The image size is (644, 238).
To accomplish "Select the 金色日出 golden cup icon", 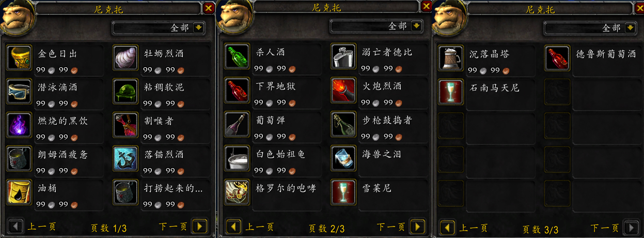I will coord(20,57).
